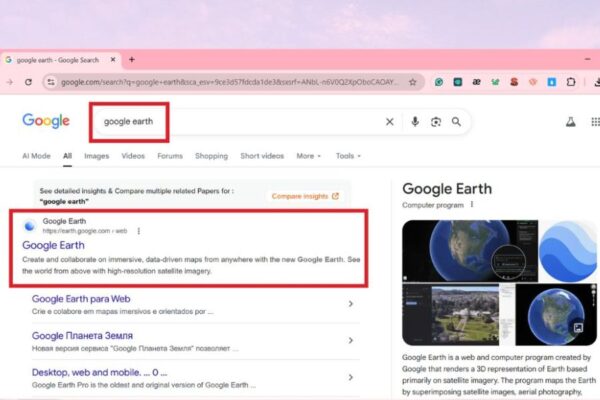Viewport: 600px width, 400px height.
Task: Open Chrome extensions puzzle icon
Action: (x=571, y=82)
